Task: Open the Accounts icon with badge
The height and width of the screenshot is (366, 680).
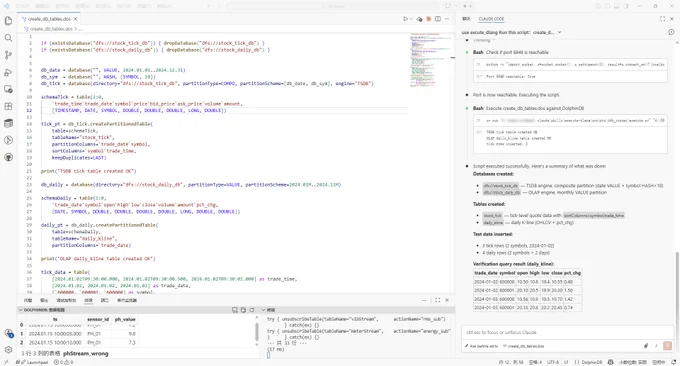Action: coord(8,333)
